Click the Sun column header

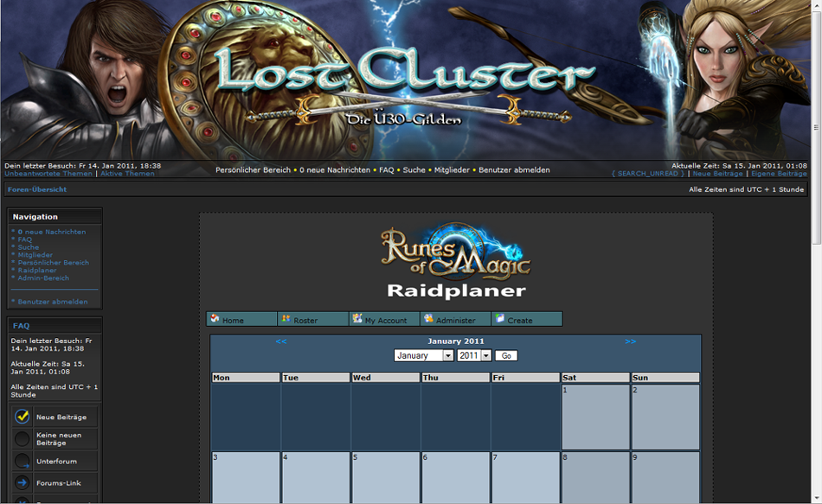click(x=665, y=378)
